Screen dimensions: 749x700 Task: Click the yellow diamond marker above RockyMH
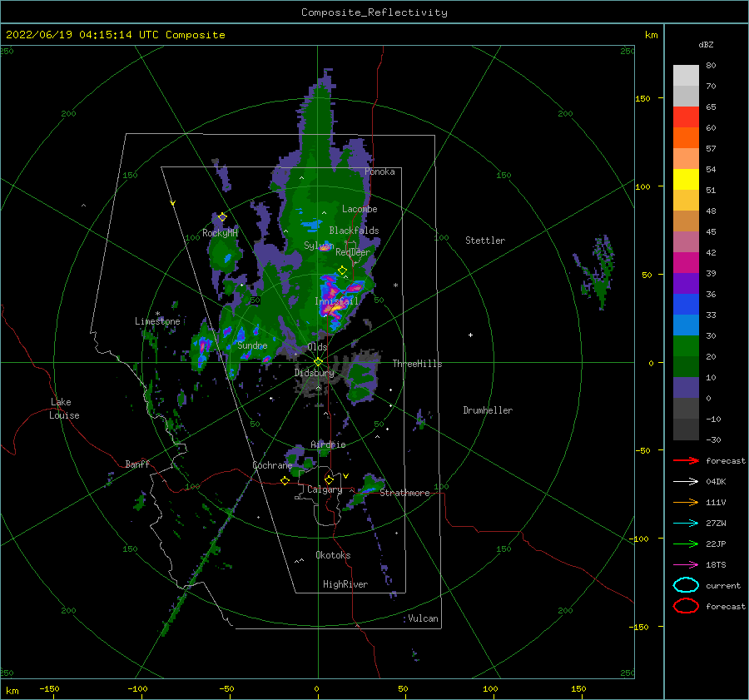[x=222, y=217]
